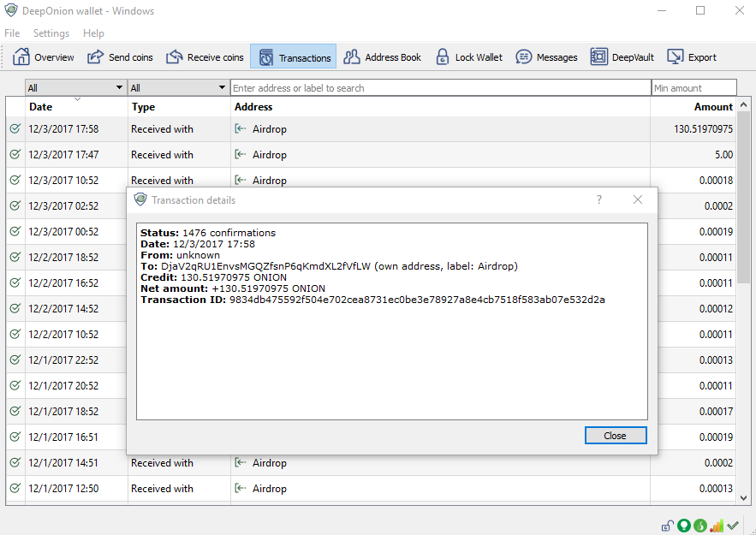Image resolution: width=756 pixels, height=535 pixels.
Task: Switch to the Transactions tab
Action: (x=293, y=56)
